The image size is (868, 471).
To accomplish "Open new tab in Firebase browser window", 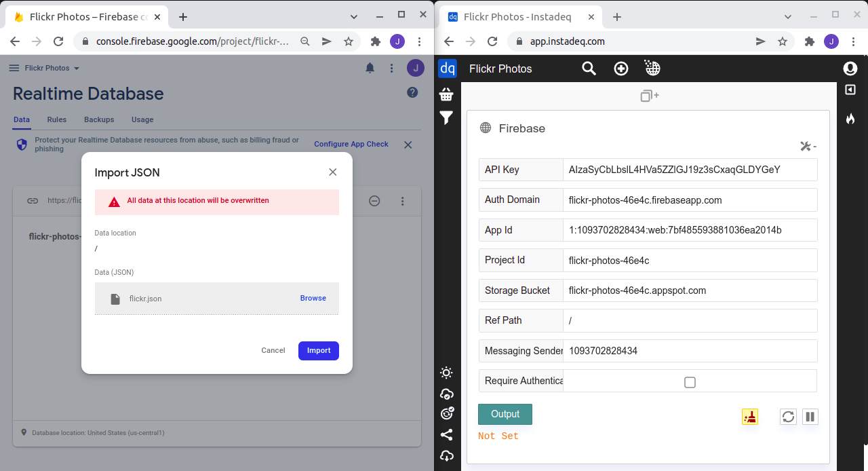I will click(183, 17).
